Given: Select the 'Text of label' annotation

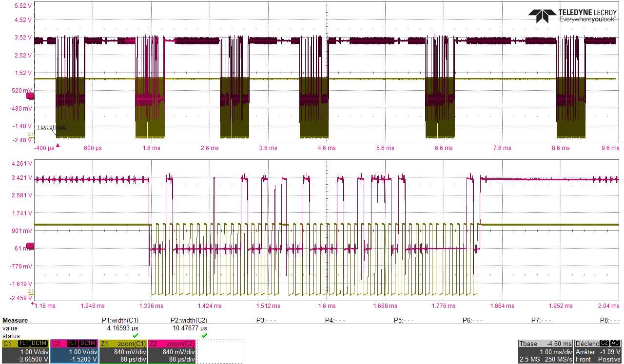Looking at the screenshot, I should 52,127.
